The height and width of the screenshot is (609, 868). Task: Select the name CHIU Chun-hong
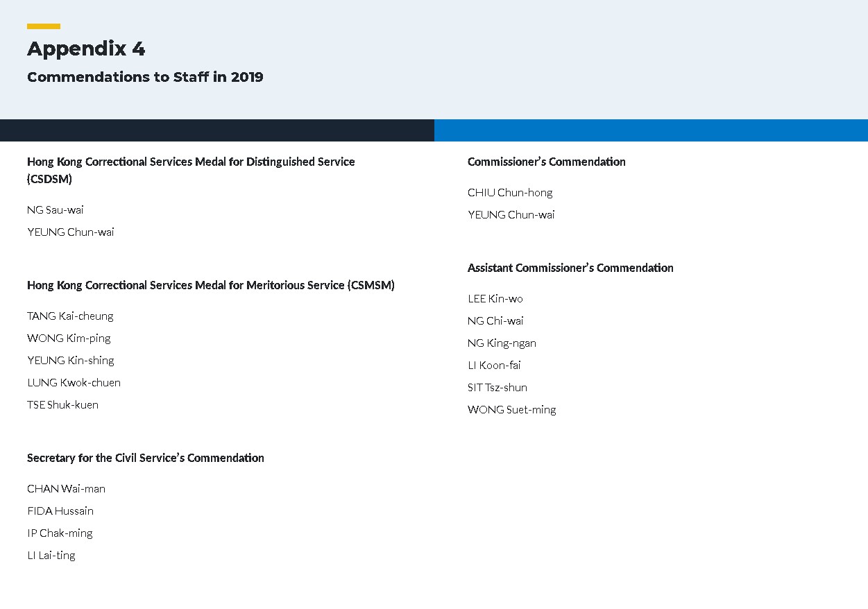pyautogui.click(x=510, y=193)
